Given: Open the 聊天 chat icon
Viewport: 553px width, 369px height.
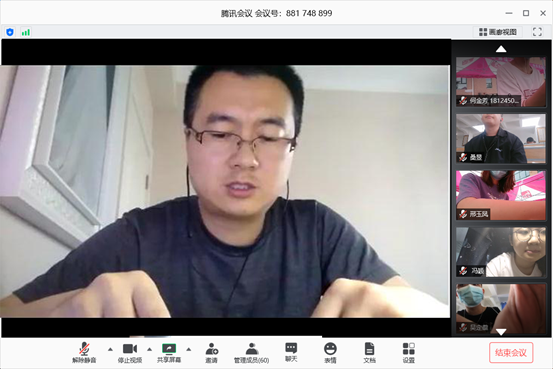Looking at the screenshot, I should [x=291, y=352].
